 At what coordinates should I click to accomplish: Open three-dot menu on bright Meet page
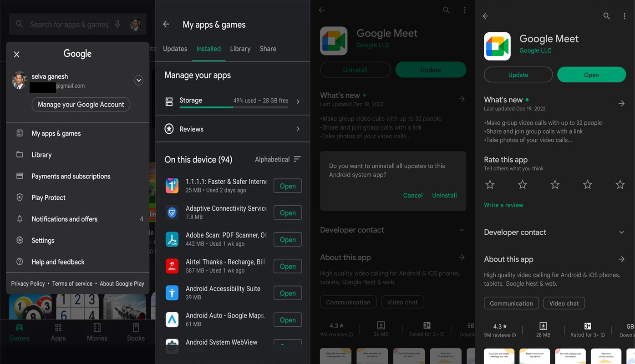click(x=625, y=16)
